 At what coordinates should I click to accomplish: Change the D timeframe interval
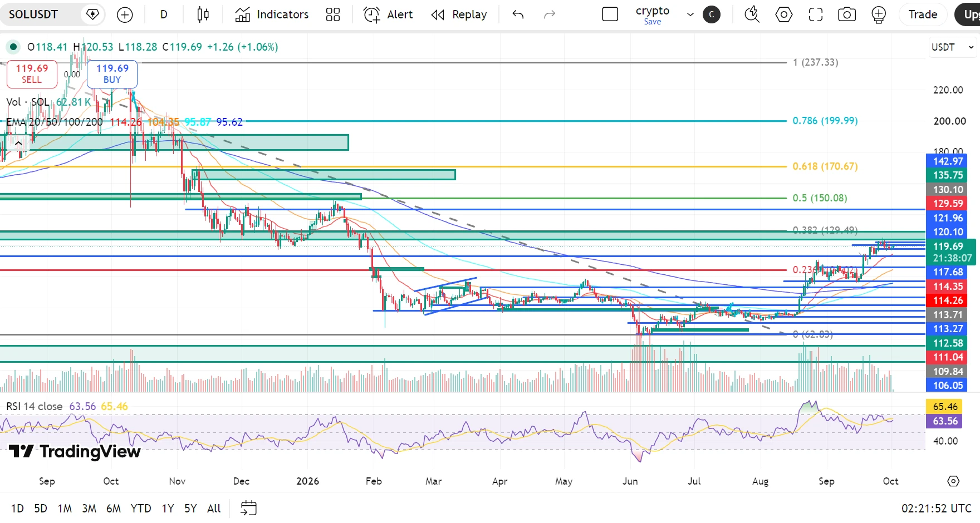pyautogui.click(x=164, y=15)
